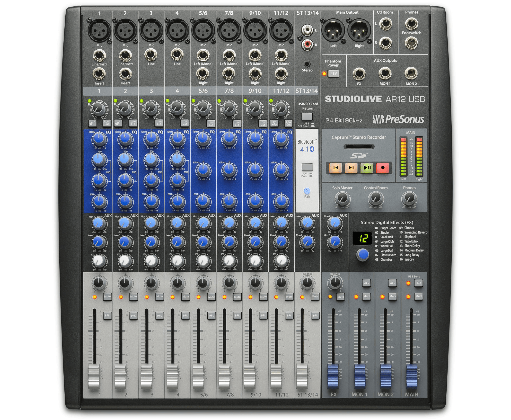Grab the channel 1 fader
Screen dimensions: 511x420
pyautogui.click(x=94, y=376)
